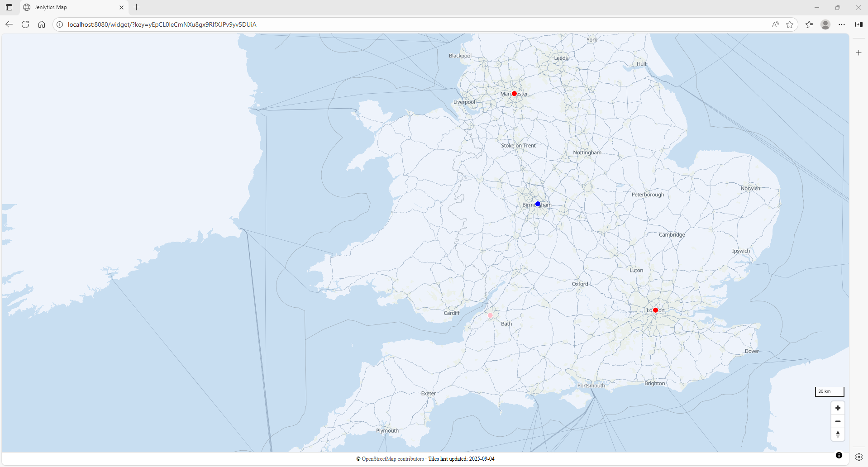Open tab actions menu button

(x=9, y=7)
